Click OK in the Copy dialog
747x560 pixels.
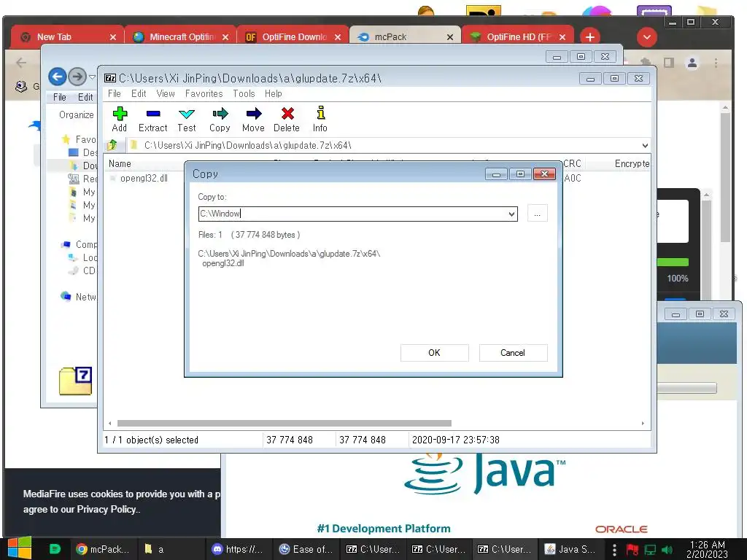[x=435, y=353]
